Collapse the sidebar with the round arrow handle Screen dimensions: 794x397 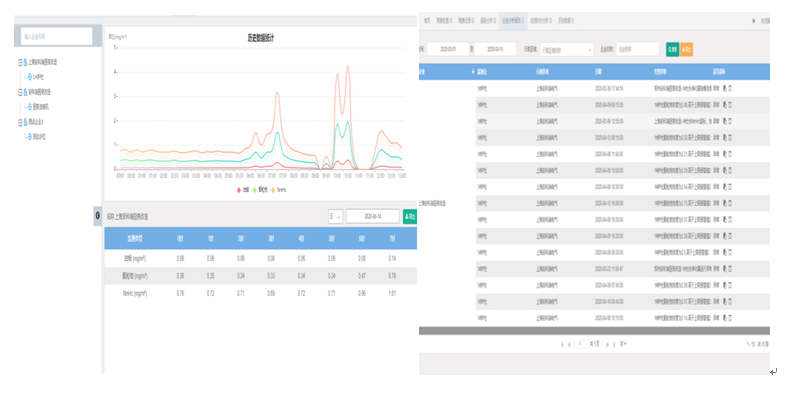click(x=97, y=215)
